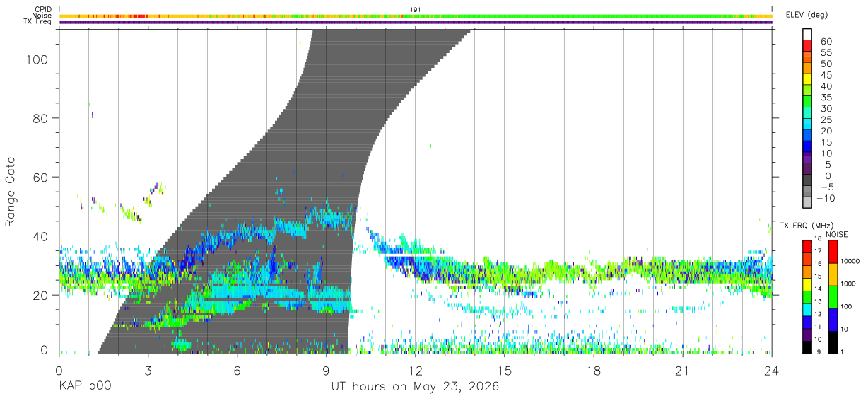Click the 3 hour tick on time axis
Viewport: 868px width, 401px height.
(x=148, y=371)
